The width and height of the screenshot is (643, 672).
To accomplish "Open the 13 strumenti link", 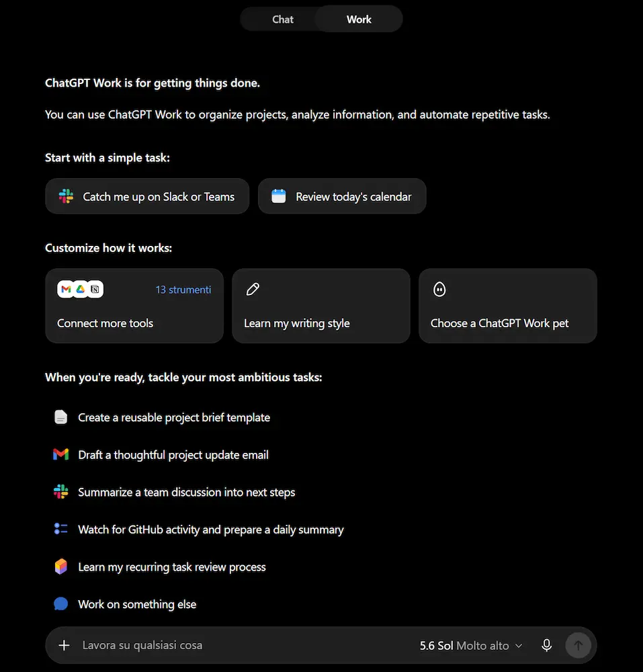I will point(183,290).
